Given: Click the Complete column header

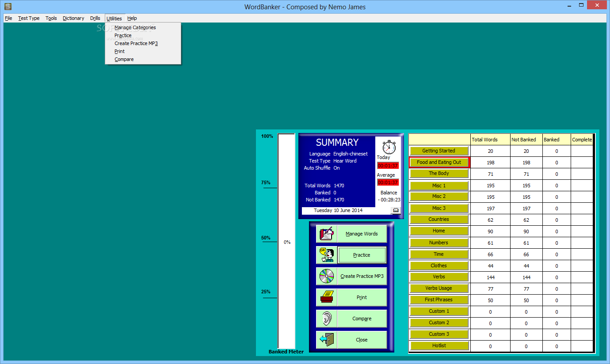Looking at the screenshot, I should tap(582, 140).
